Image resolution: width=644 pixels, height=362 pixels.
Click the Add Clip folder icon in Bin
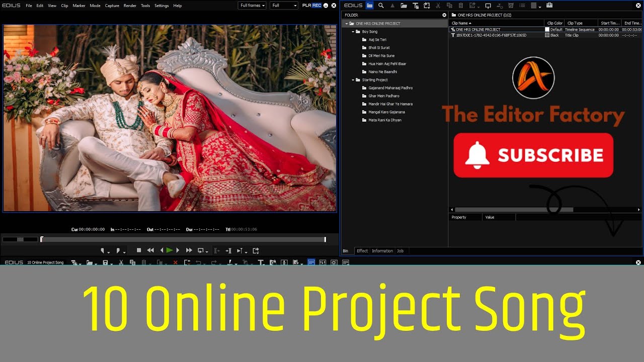pos(404,6)
